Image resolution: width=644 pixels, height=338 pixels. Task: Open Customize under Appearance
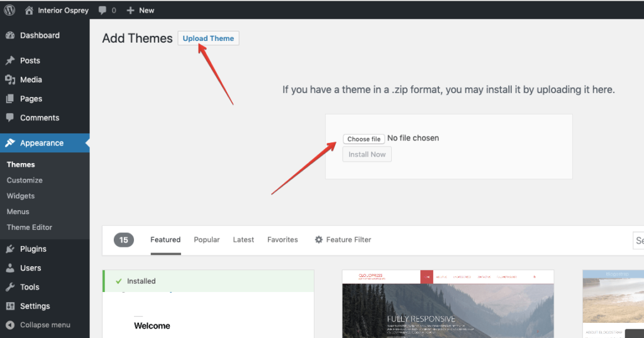click(25, 180)
